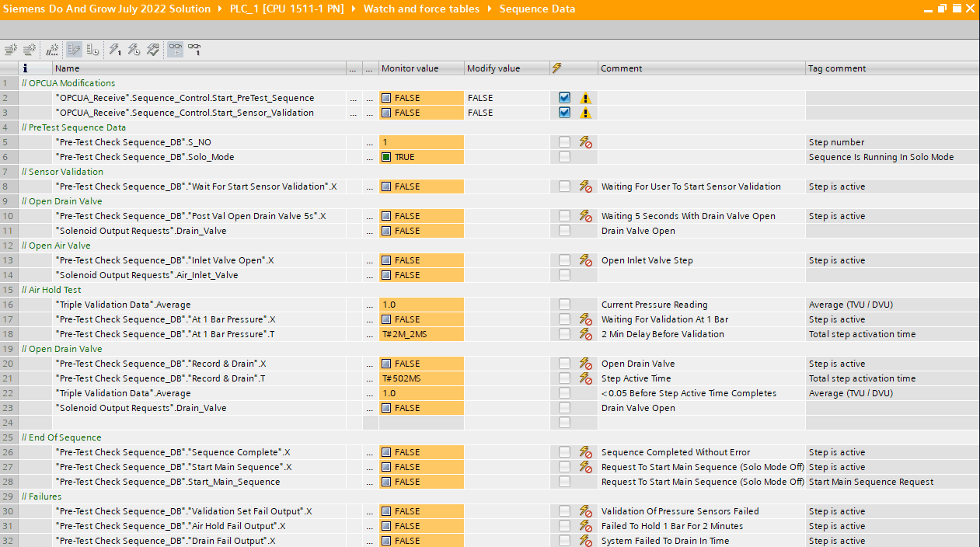Click the warning triangle on Start_Sensor_Validation row
This screenshot has width=980, height=547.
pyautogui.click(x=585, y=112)
